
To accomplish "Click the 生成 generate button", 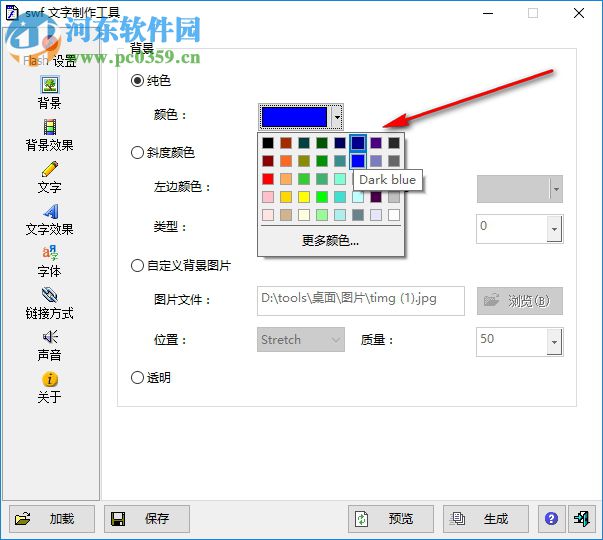I will pyautogui.click(x=486, y=519).
